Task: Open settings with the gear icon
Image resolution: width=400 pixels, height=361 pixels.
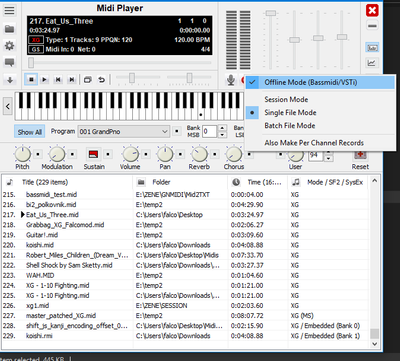Action: [9, 45]
